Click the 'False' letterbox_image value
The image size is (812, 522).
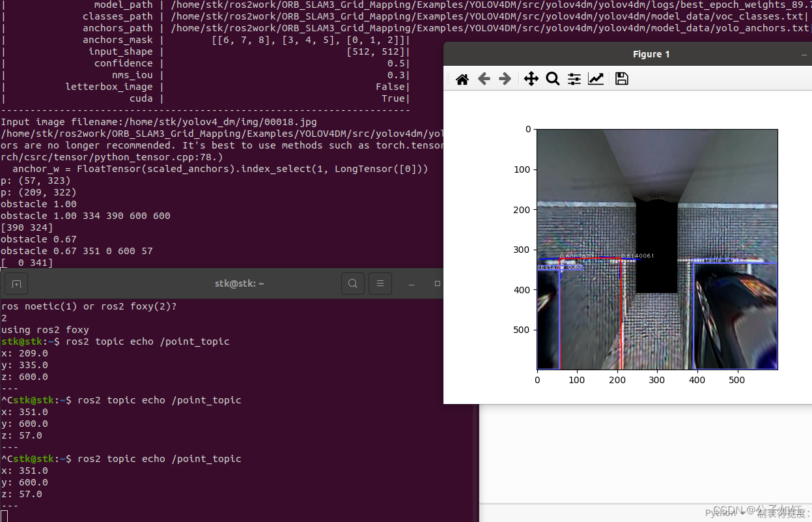(391, 87)
